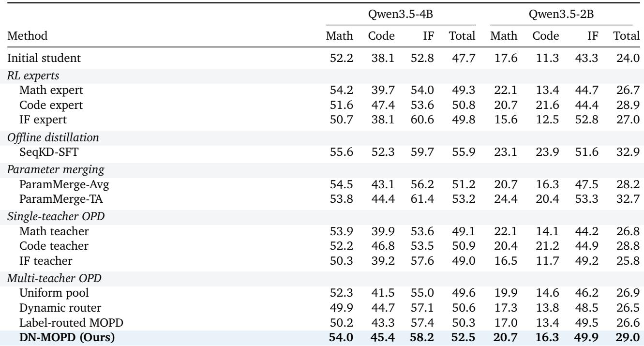This screenshot has width=644, height=346.
Task: Click the SeqKD-SFT 4B Total value 55.9
Action: (466, 150)
